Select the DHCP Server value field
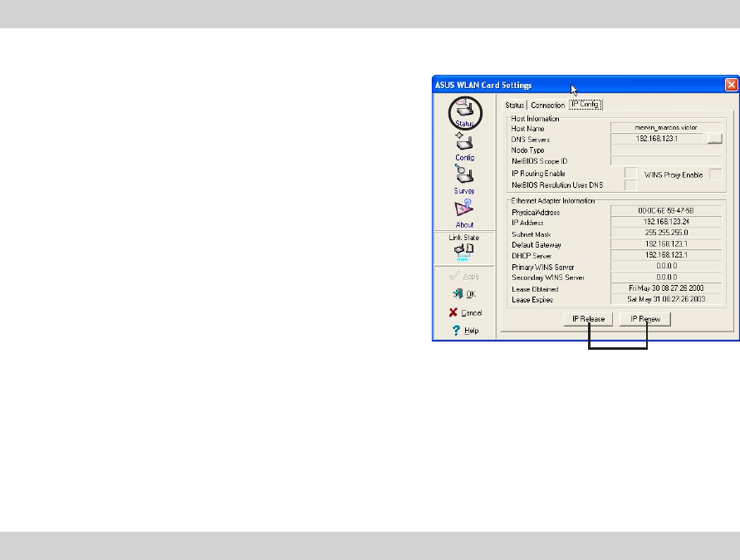Image resolution: width=740 pixels, height=560 pixels. pos(666,255)
